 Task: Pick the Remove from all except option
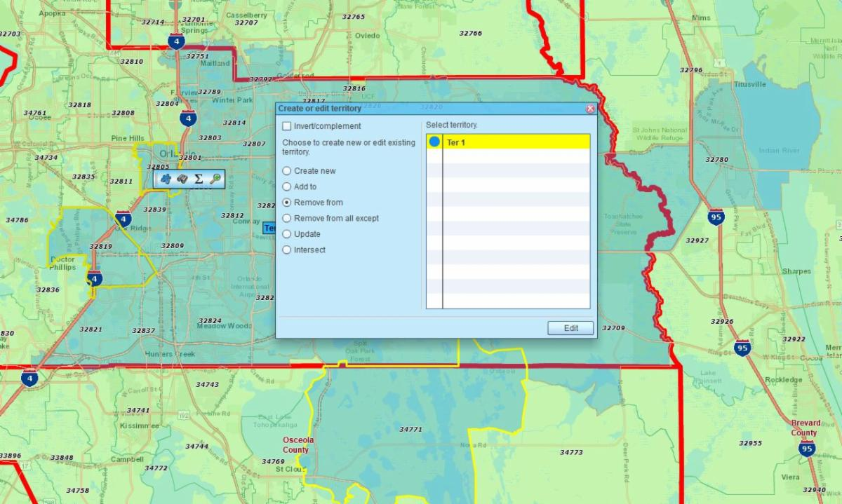[x=287, y=218]
